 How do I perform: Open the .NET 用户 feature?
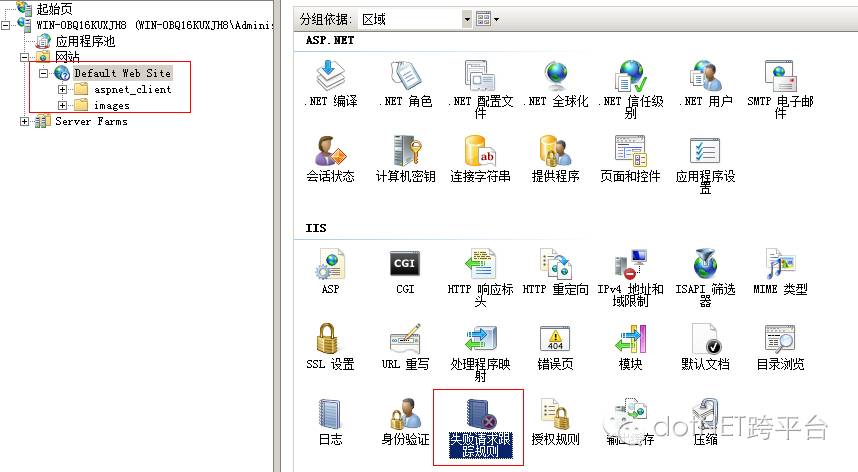[x=705, y=84]
